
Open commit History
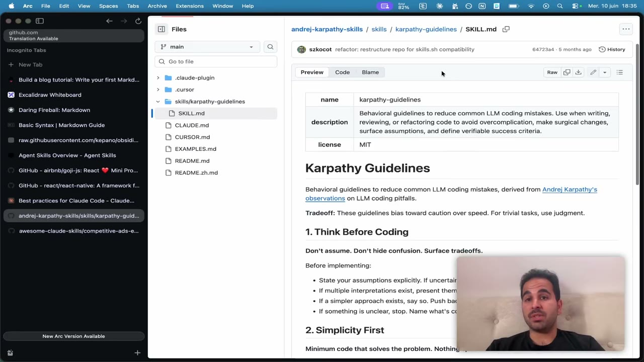(x=612, y=49)
